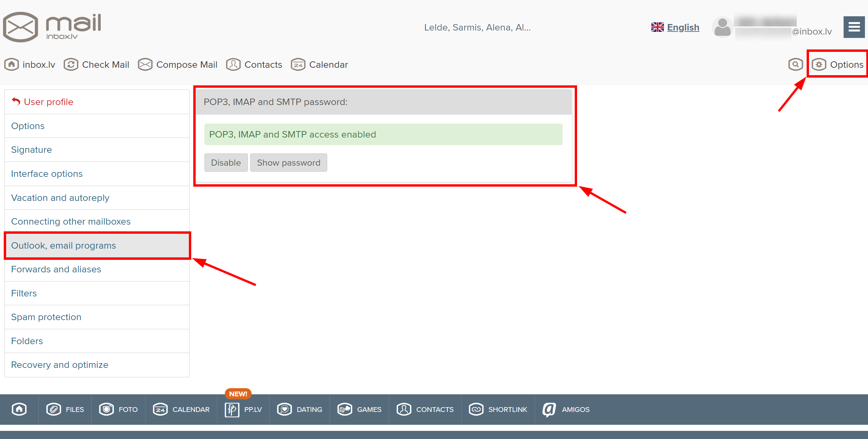868x439 pixels.
Task: Open the Files paperclip icon in footer
Action: pos(54,409)
